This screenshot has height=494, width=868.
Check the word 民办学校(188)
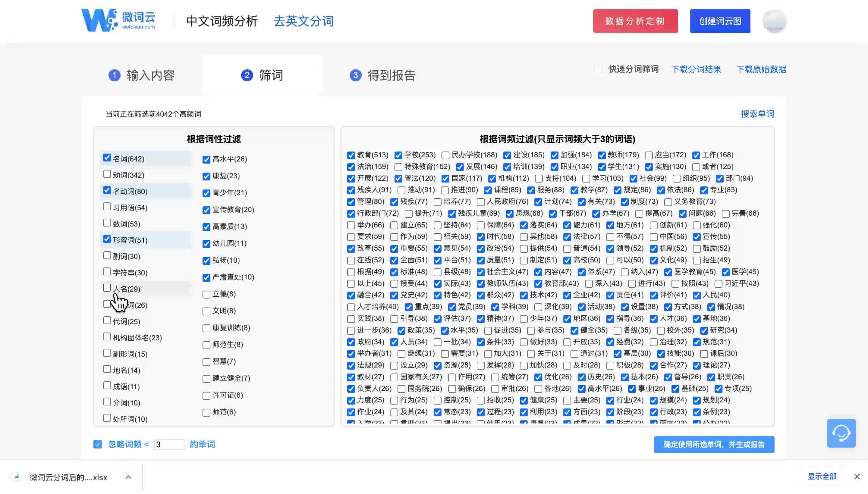[445, 155]
